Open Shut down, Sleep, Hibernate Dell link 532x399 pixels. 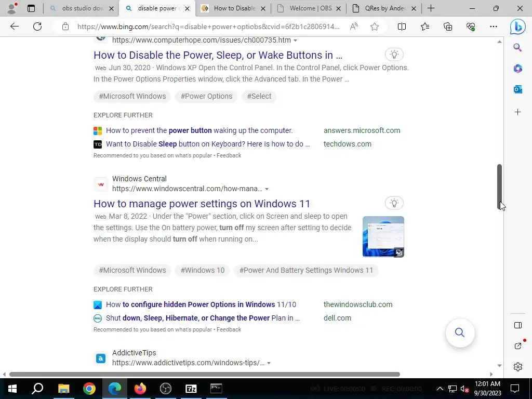point(203,318)
